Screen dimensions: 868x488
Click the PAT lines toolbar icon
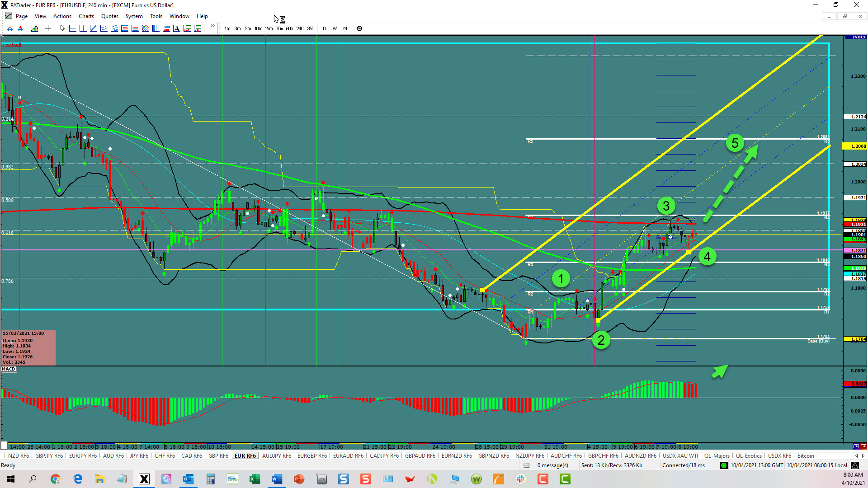[187, 28]
